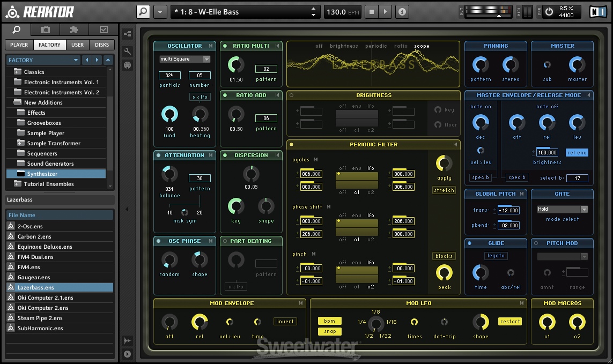Toggle the DISPERSION on/off light
Image resolution: width=613 pixels, height=364 pixels.
225,155
